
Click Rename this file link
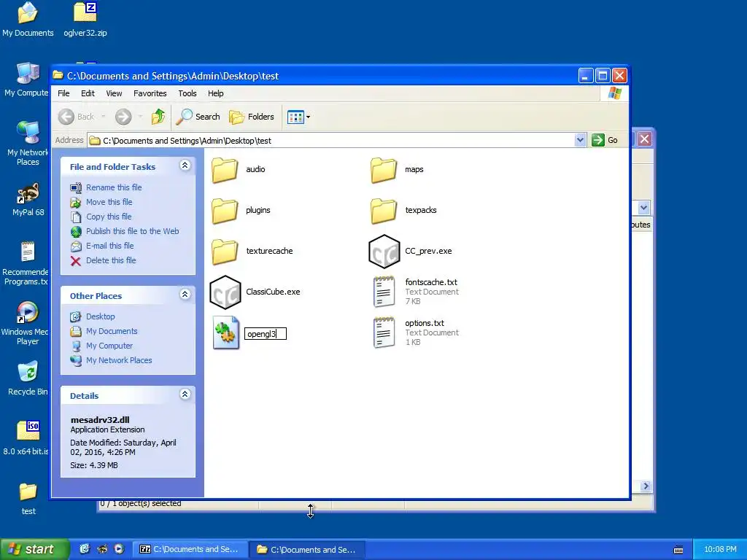(114, 187)
